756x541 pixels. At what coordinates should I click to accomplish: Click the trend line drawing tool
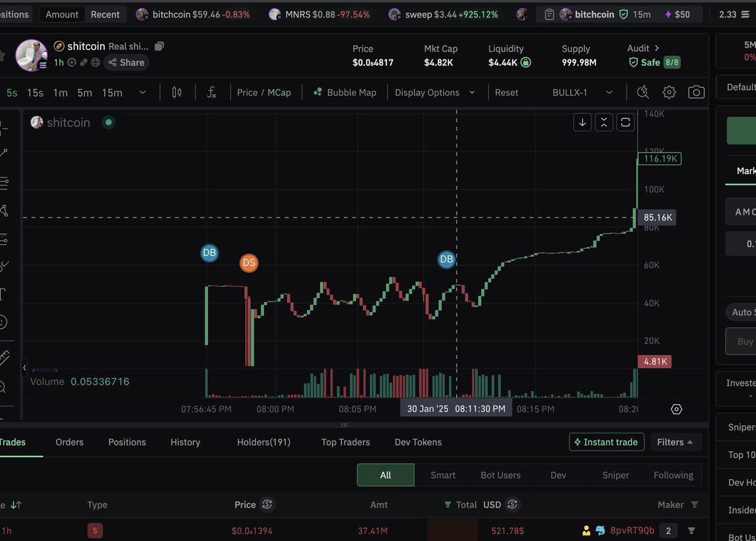(x=4, y=153)
